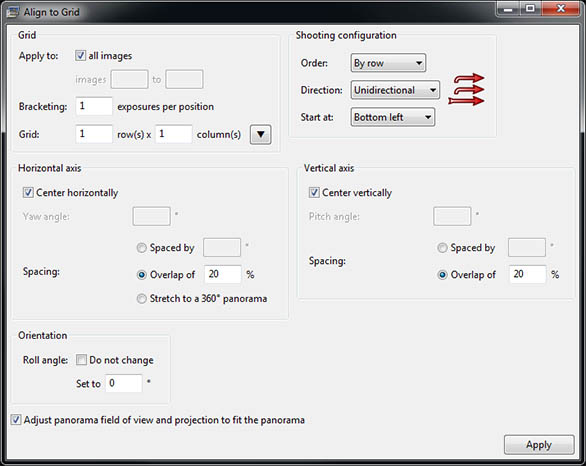Click the Bracketing exposures input field

click(94, 106)
